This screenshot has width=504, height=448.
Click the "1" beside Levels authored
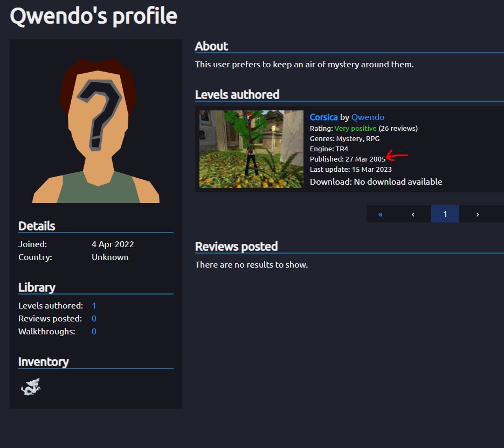coord(94,305)
